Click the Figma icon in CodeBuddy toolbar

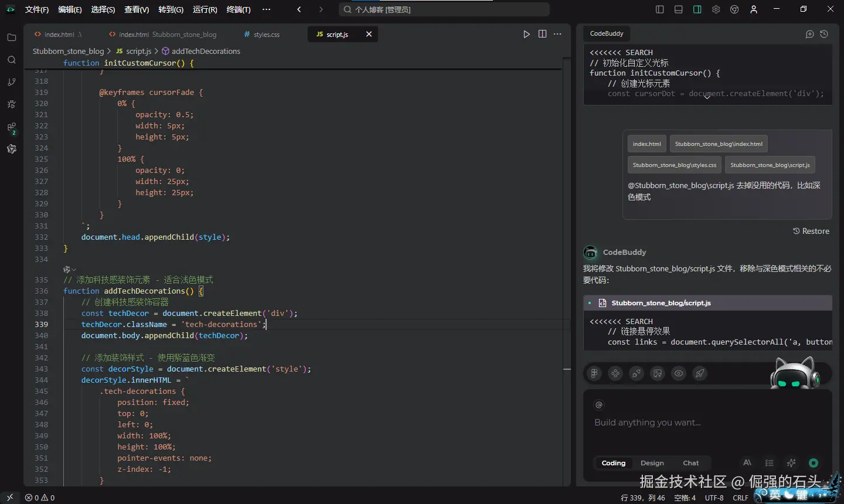[594, 373]
